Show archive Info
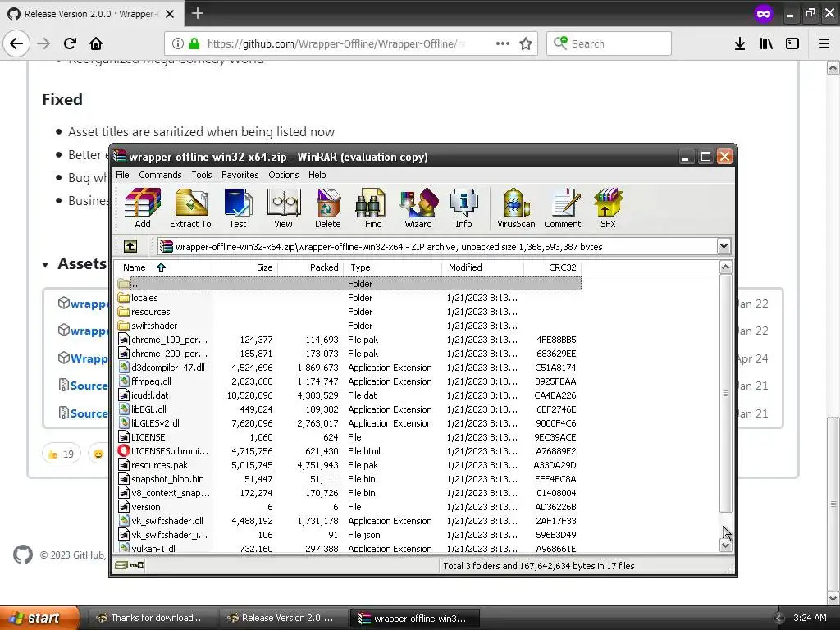This screenshot has height=630, width=840. click(x=464, y=208)
